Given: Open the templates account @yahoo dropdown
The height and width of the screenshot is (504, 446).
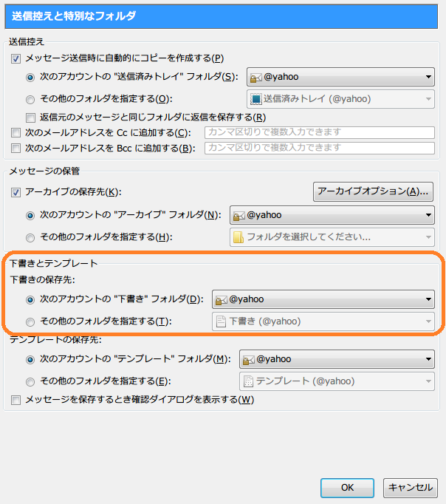Looking at the screenshot, I should coord(336,359).
